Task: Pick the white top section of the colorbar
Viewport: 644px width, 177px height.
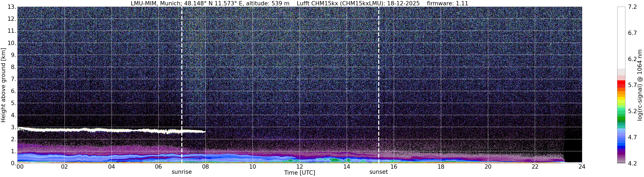Action: click(x=621, y=37)
